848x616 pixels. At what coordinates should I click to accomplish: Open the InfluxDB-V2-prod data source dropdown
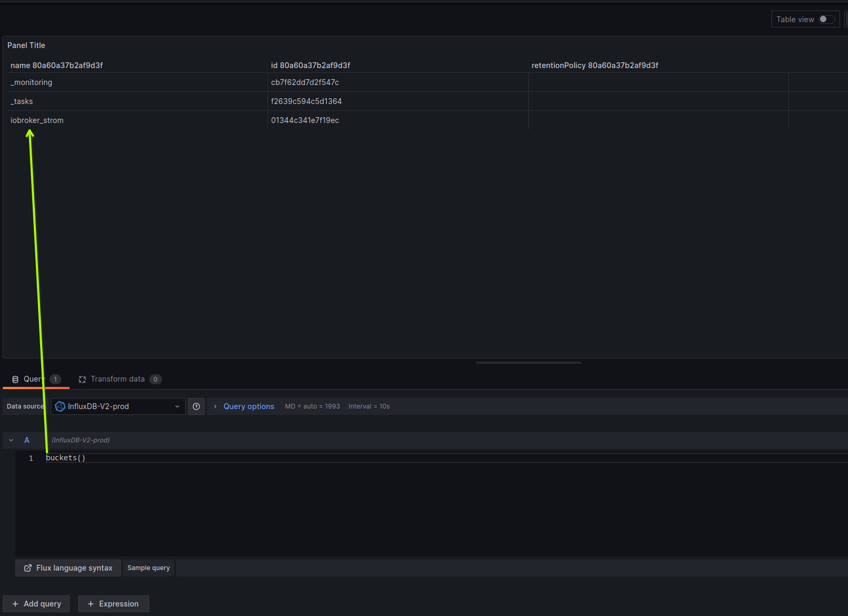(x=118, y=406)
